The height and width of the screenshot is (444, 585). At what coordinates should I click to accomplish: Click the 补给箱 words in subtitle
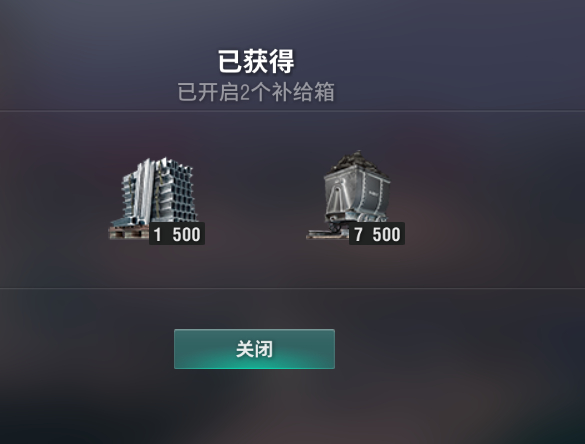point(303,92)
